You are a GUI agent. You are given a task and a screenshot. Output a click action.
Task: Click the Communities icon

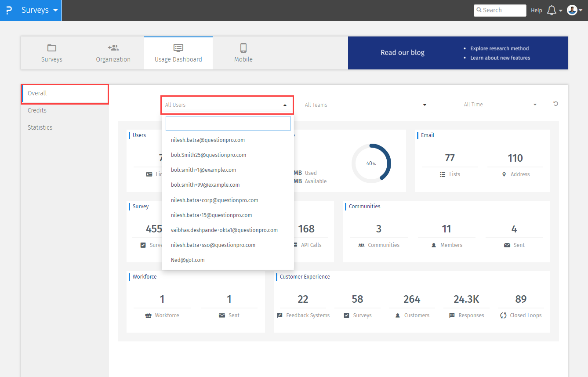click(x=363, y=245)
